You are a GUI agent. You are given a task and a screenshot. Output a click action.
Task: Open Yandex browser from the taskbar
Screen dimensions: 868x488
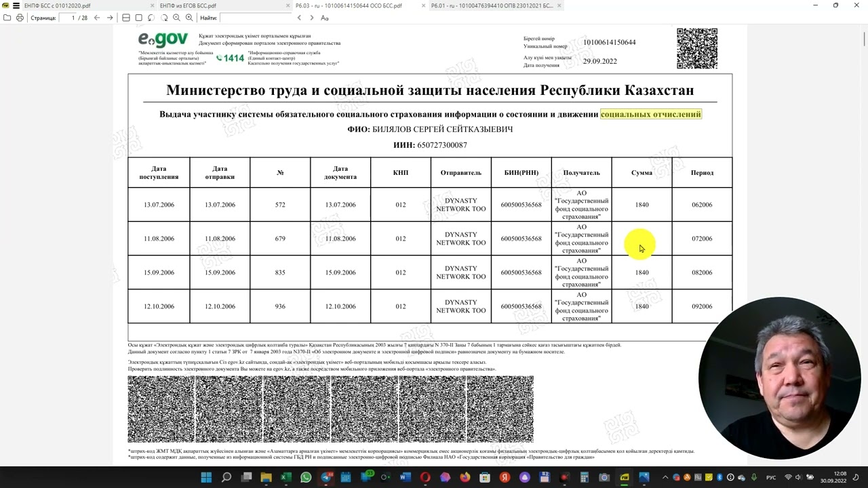coord(505,478)
